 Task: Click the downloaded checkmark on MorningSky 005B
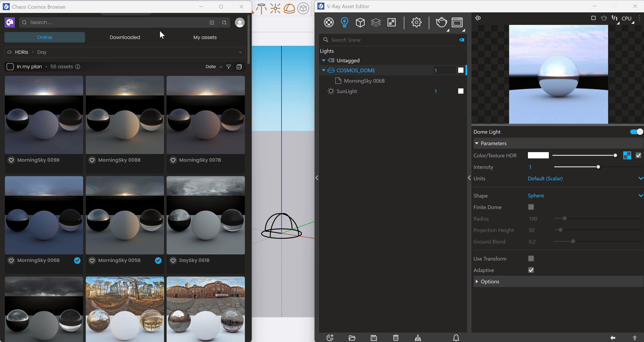click(158, 260)
